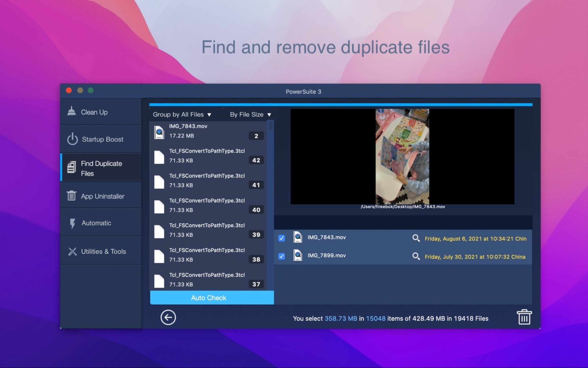Click the video preview thumbnail
588x368 pixels.
[x=402, y=156]
